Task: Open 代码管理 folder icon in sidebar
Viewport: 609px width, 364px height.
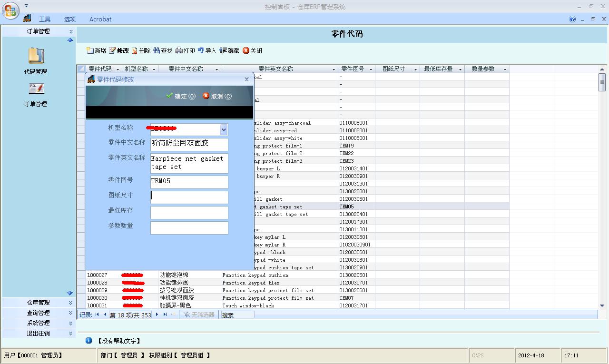Action: 36,56
